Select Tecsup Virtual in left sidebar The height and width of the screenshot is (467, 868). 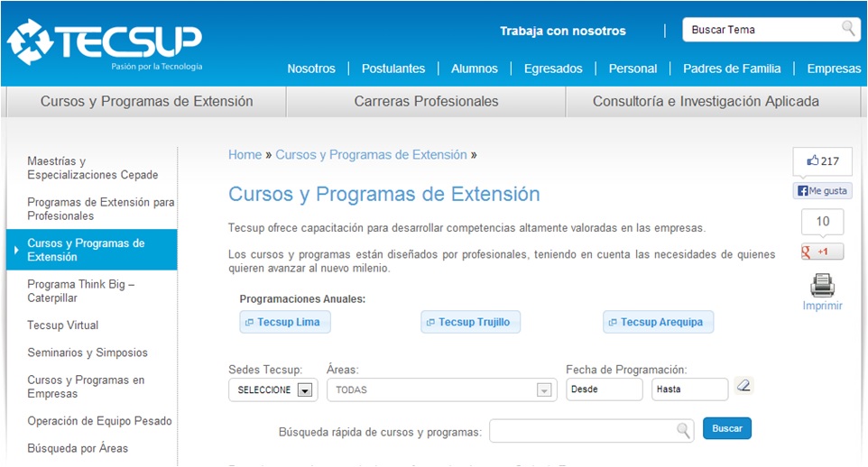click(63, 325)
